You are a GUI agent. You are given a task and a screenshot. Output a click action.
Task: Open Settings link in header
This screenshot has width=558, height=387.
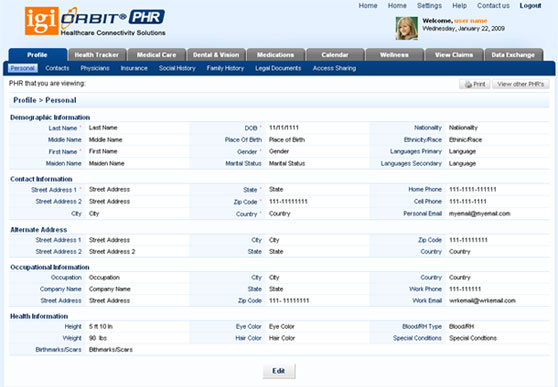[x=430, y=6]
